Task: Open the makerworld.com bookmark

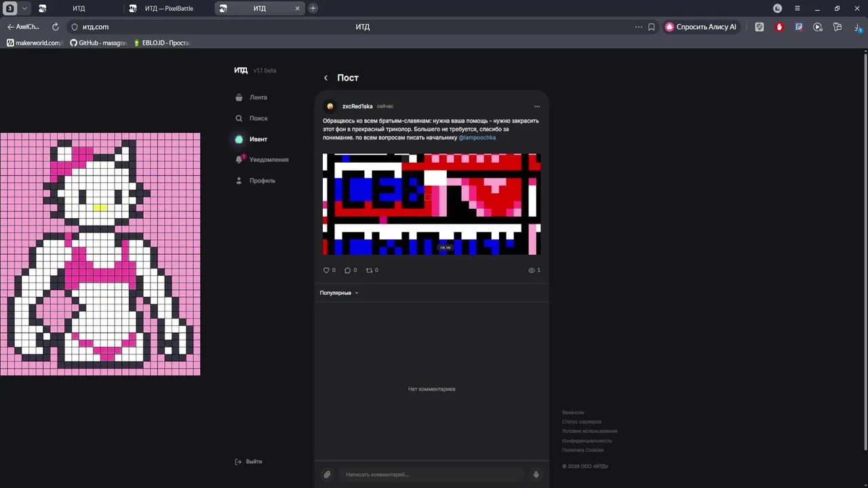Action: pos(34,43)
